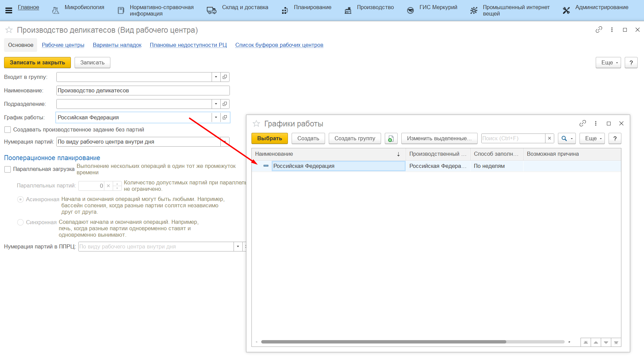Click the magnifier search icon in dialog
644x359 pixels.
pos(564,139)
